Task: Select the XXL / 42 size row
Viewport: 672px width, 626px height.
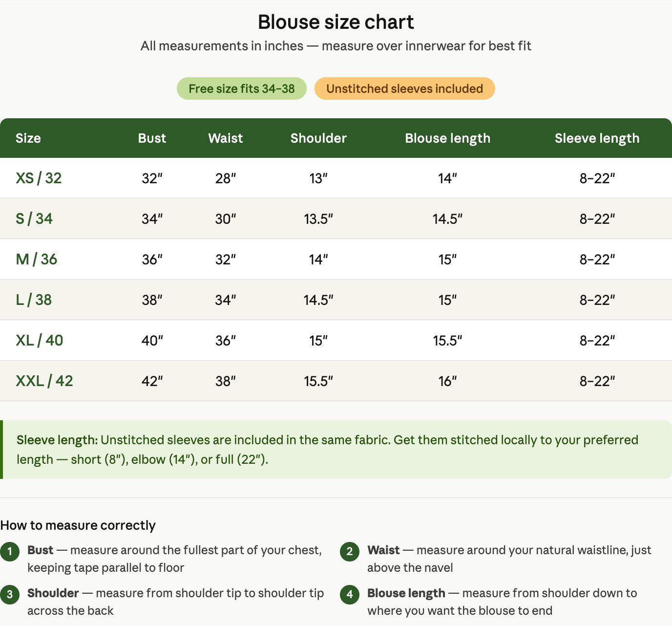Action: coord(336,381)
